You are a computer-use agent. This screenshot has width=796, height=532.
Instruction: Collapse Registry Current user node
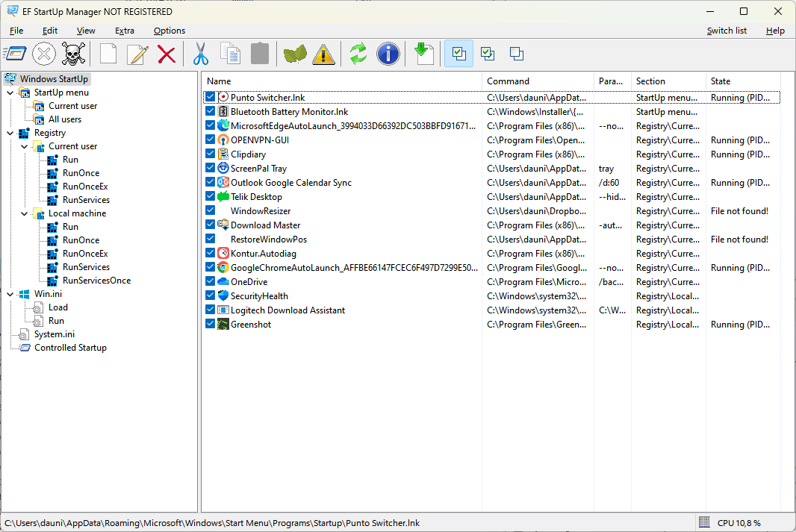pyautogui.click(x=25, y=146)
